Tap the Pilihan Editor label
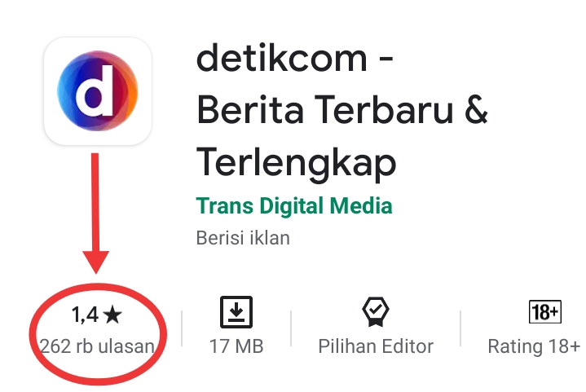The image size is (586, 392). [376, 346]
